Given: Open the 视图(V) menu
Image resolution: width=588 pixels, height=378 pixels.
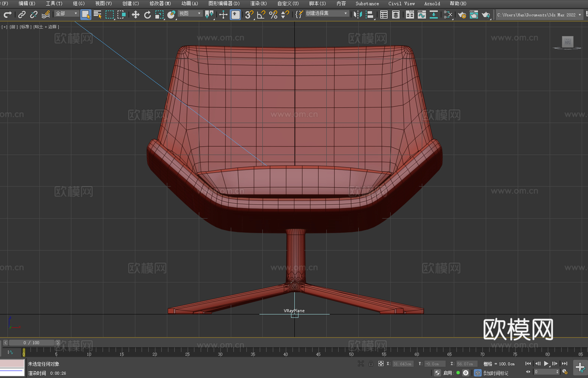Looking at the screenshot, I should pyautogui.click(x=104, y=3).
